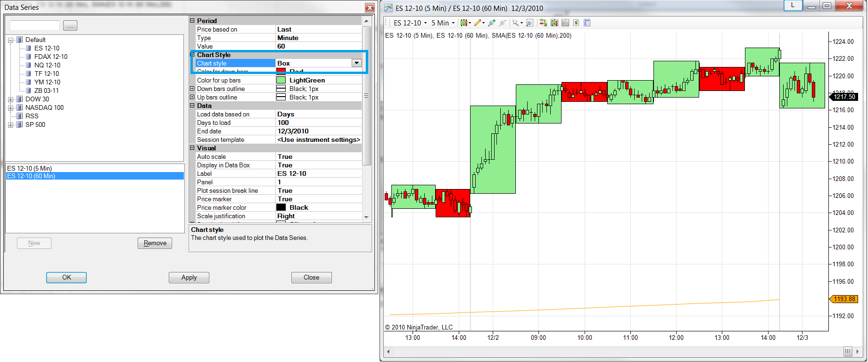The image size is (868, 362).
Task: Click the LightGreen up bars color swatch
Action: pos(281,80)
